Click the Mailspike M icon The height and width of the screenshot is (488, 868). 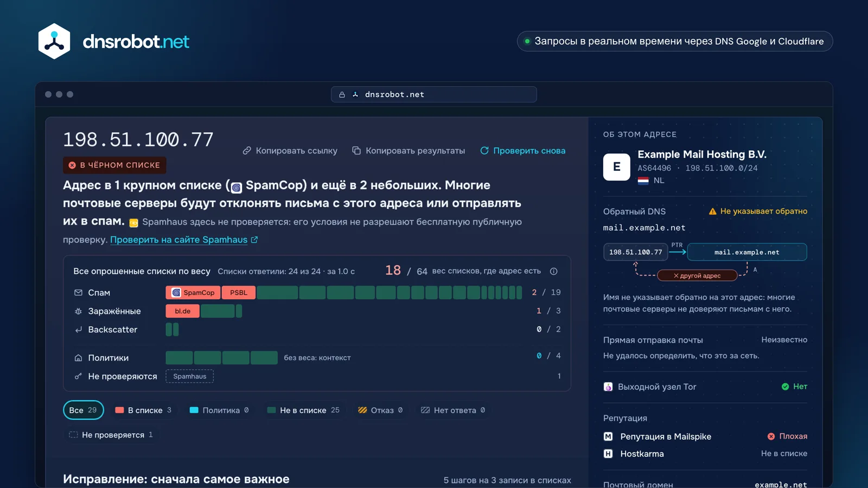(x=608, y=436)
